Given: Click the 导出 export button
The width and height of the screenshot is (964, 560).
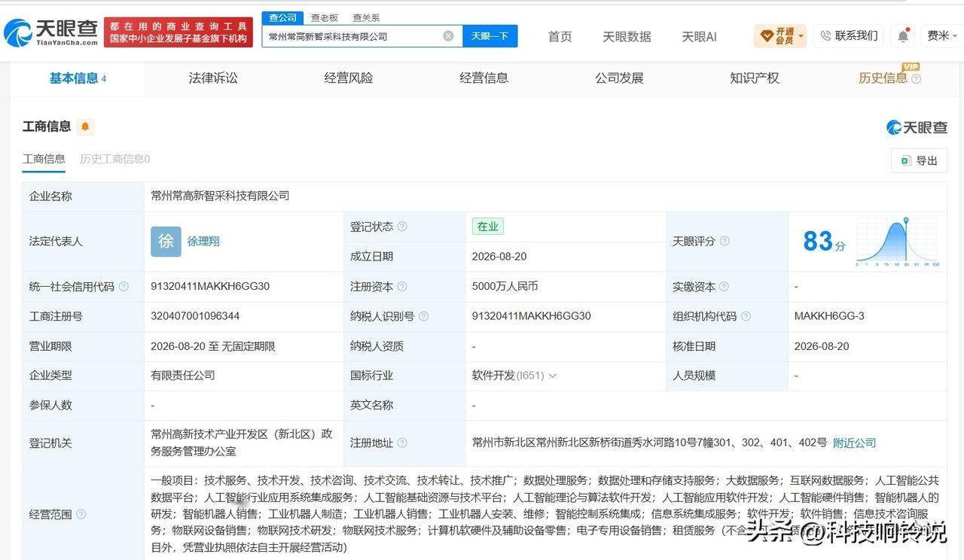Looking at the screenshot, I should tap(919, 160).
